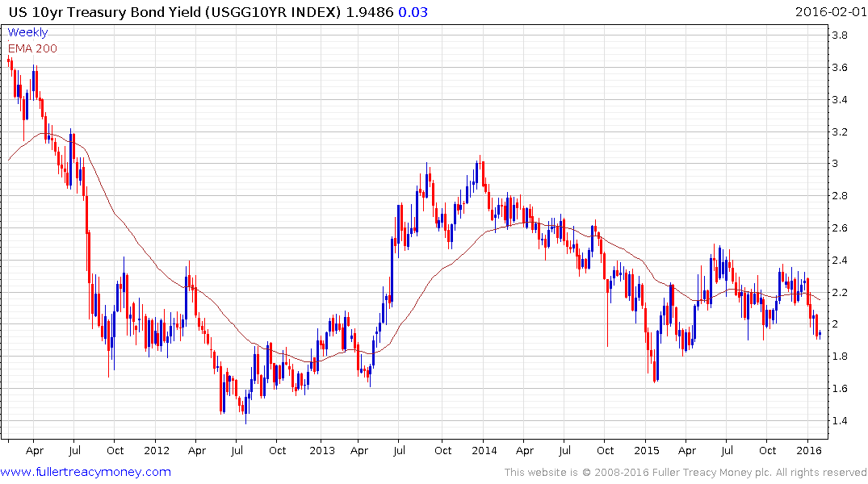Click the 1.4 y-axis label
The width and height of the screenshot is (868, 484).
click(840, 420)
